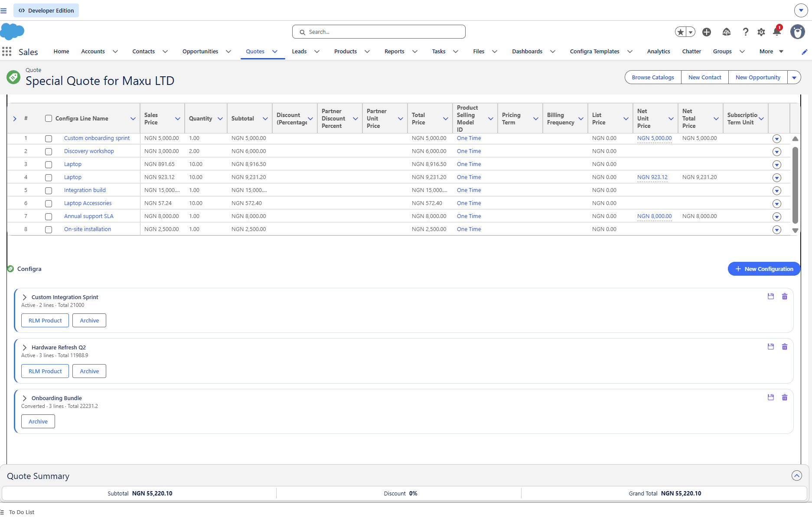Delete the Hardware Refresh Q2 configuration
The image size is (812, 518).
coord(785,347)
